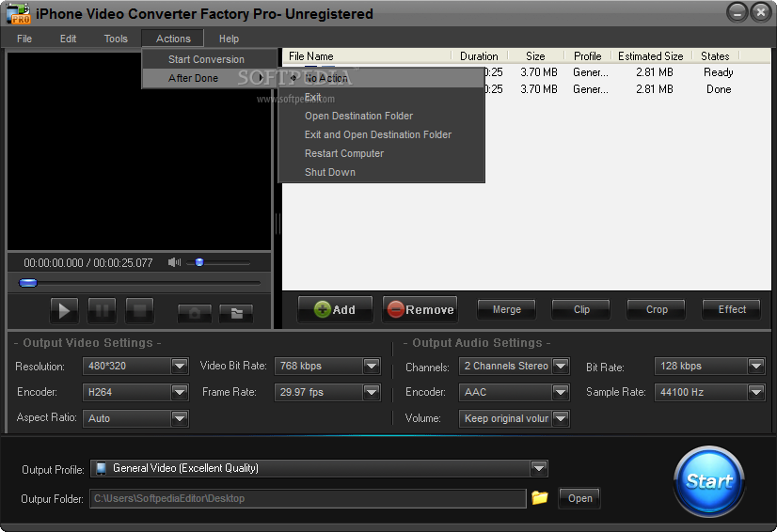Open the Help menu
Screen dimensions: 777x532
coord(229,39)
